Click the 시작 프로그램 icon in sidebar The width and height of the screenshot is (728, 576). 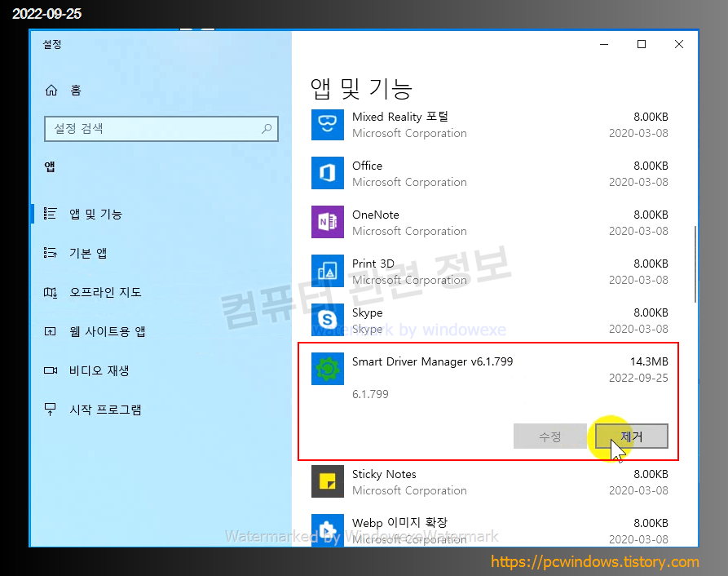tap(51, 410)
